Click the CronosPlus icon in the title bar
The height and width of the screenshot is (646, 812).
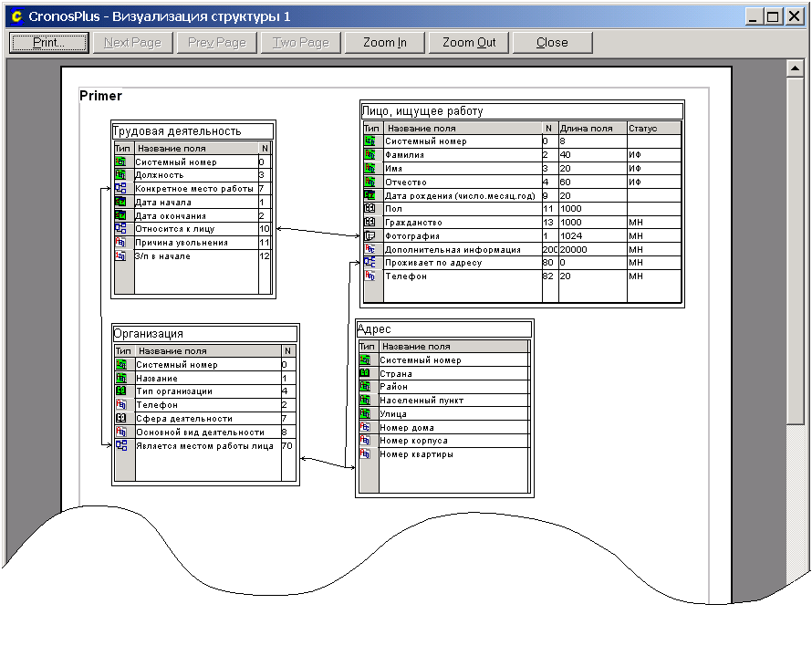coord(16,16)
